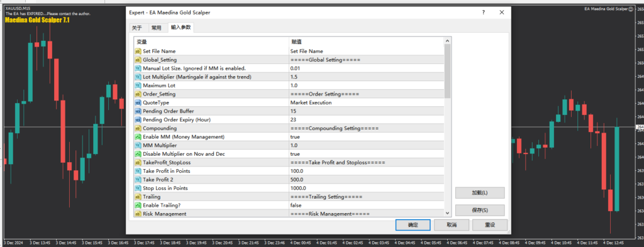Click the Pending Order Buffer icon
This screenshot has height=247, width=644.
(x=138, y=111)
